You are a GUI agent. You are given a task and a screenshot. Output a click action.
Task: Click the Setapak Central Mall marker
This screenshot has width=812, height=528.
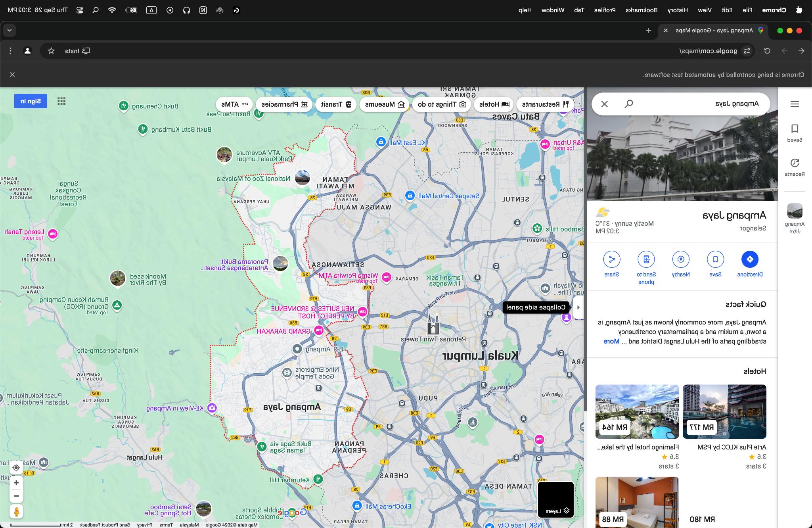coord(410,195)
